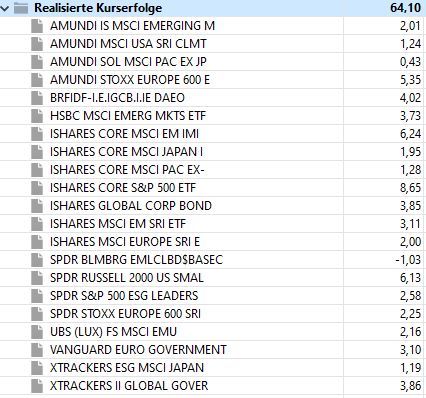The width and height of the screenshot is (426, 398).
Task: Select SPDR S&P 500 ESG LEADERS entry
Action: [124, 296]
